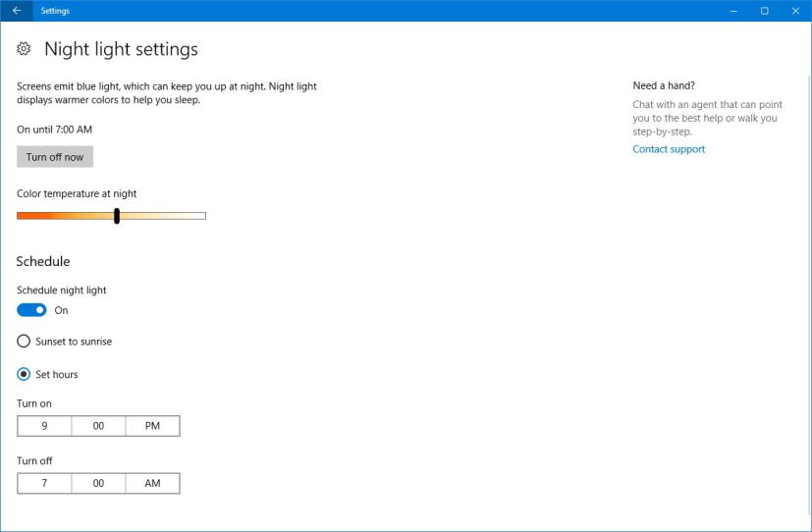Click the back arrow in title bar
812x532 pixels.
16,11
